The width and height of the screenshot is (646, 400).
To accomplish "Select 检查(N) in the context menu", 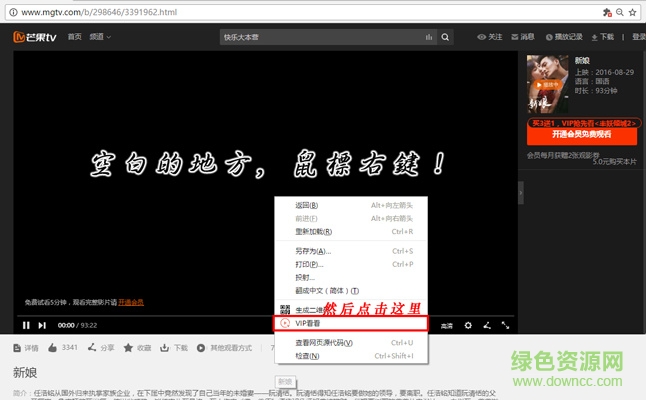I will click(x=351, y=356).
